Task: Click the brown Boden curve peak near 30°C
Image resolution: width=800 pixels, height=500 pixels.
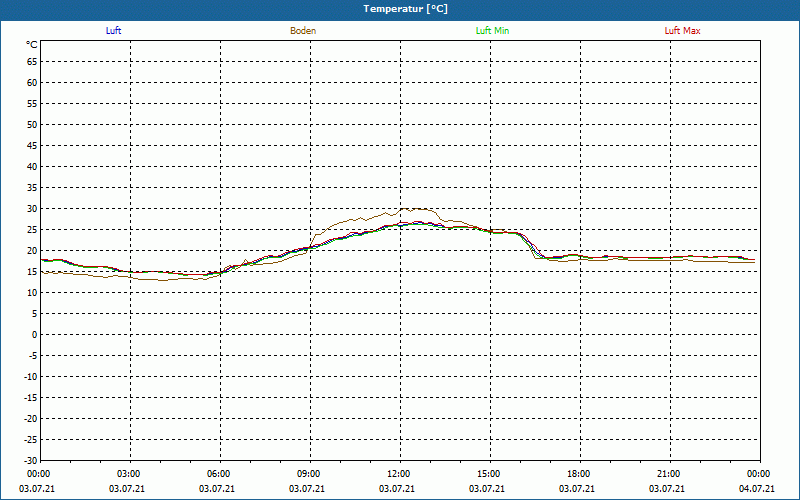Action: [418, 209]
